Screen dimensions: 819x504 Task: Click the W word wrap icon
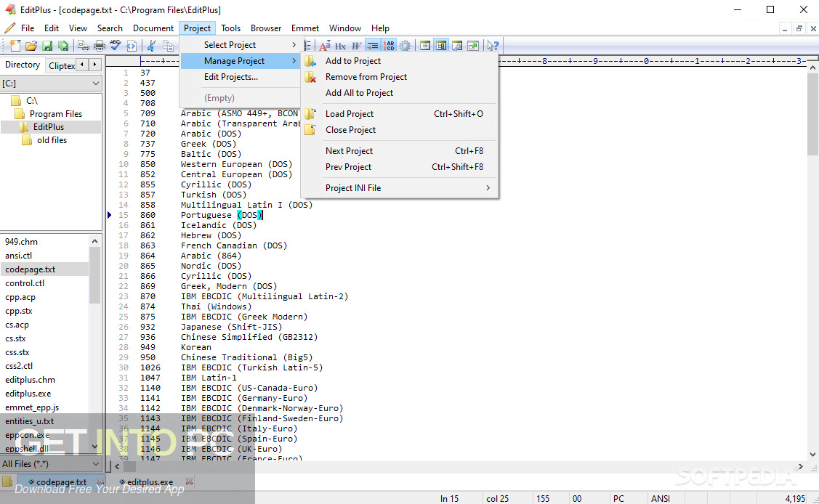click(356, 46)
